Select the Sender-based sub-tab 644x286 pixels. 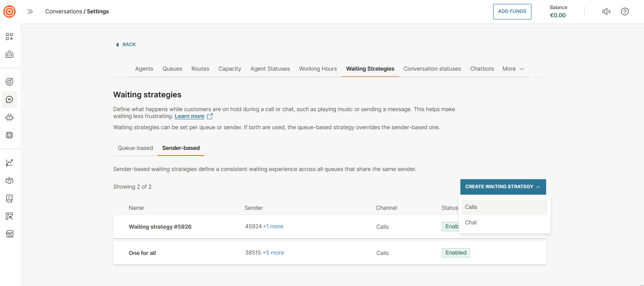(181, 148)
